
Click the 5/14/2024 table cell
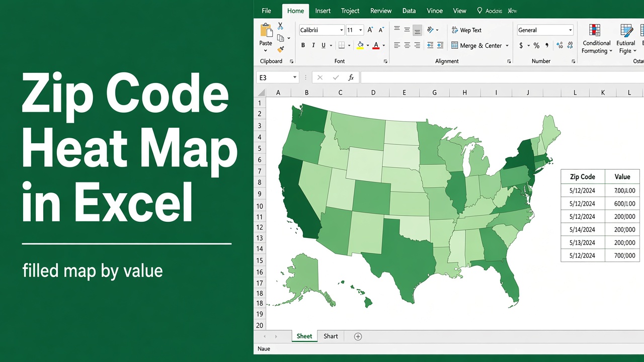[x=583, y=230]
